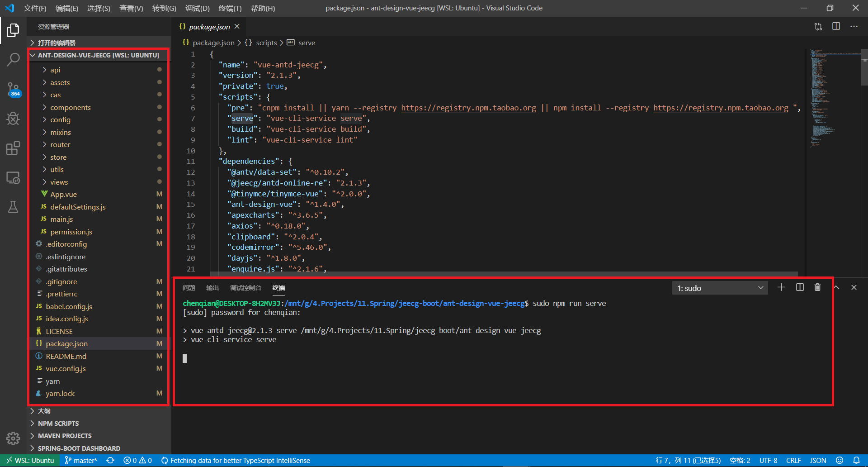Collapse the ANT-DESIGN-VUE-JEECG folder tree
Image resolution: width=868 pixels, height=467 pixels.
(33, 55)
